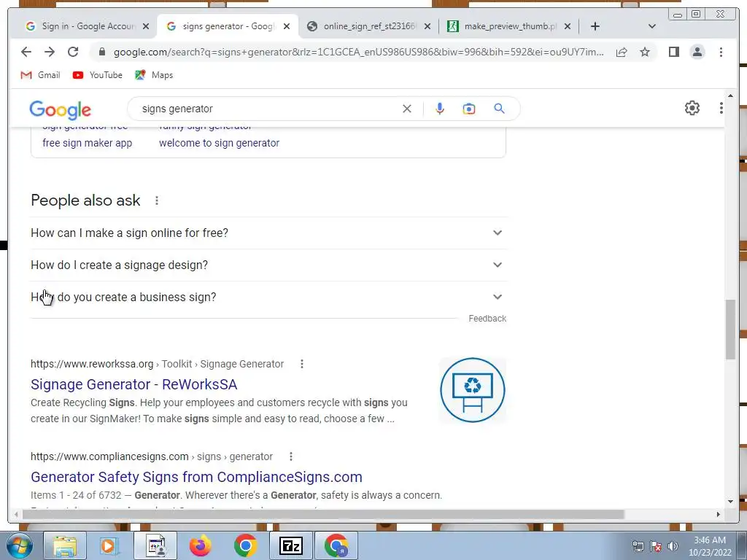Share this page icon in address bar

point(622,52)
